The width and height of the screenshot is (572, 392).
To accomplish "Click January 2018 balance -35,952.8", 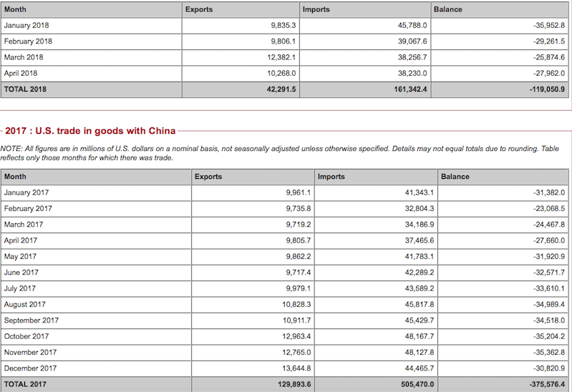I will coord(549,26).
